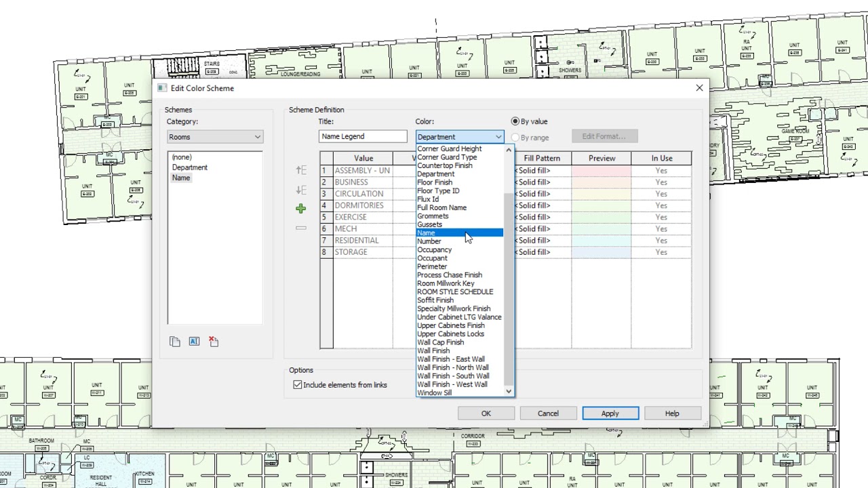The width and height of the screenshot is (868, 488).
Task: Click the DORMITORIES row preview color
Action: (601, 205)
